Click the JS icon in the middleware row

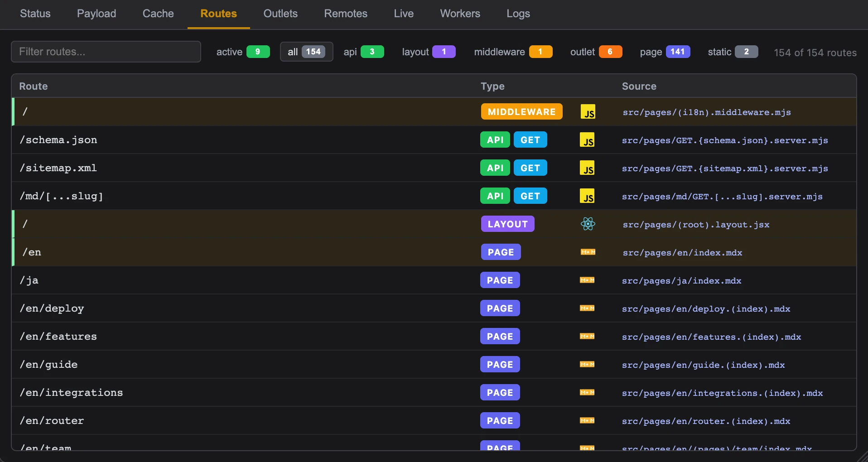click(588, 112)
